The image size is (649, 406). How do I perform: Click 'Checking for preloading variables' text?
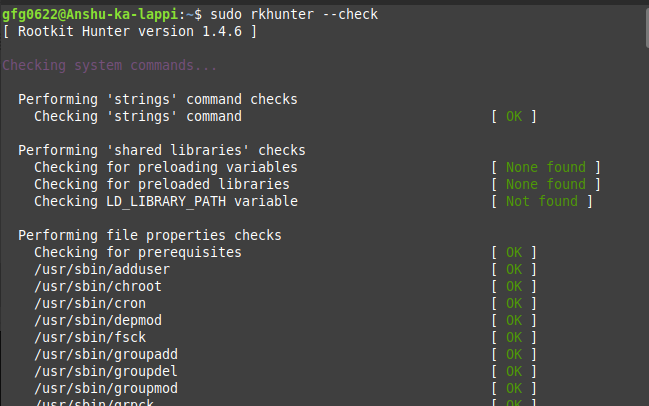(x=165, y=167)
